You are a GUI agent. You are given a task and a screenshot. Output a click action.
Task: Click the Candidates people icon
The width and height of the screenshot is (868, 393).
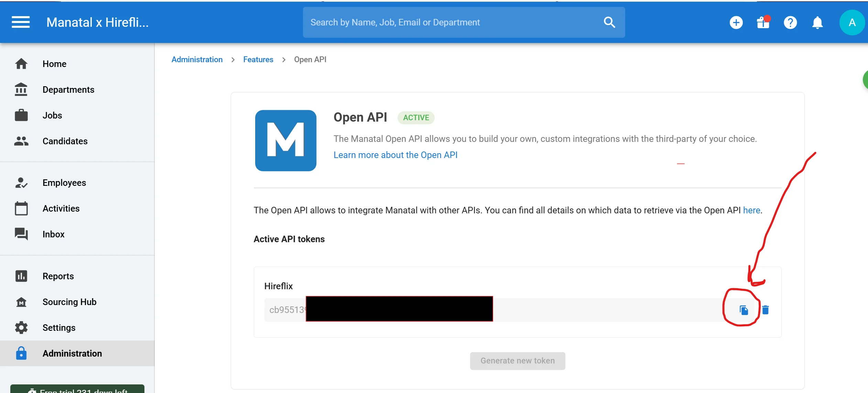point(21,141)
